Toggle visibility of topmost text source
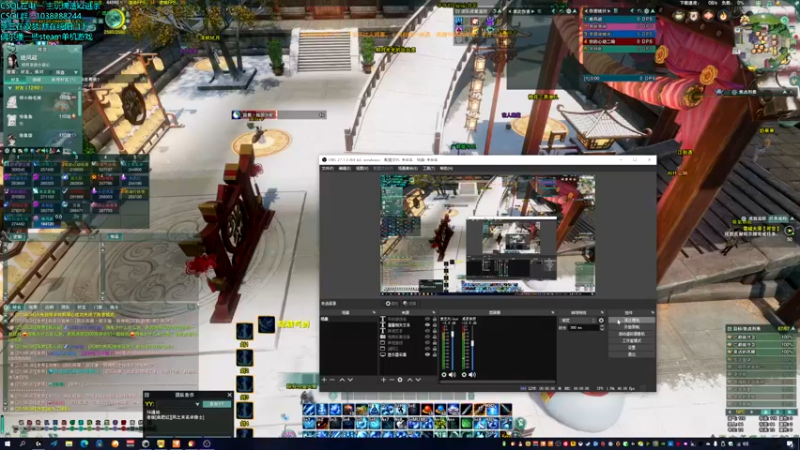Screen dimensions: 800x450 pyautogui.click(x=428, y=319)
